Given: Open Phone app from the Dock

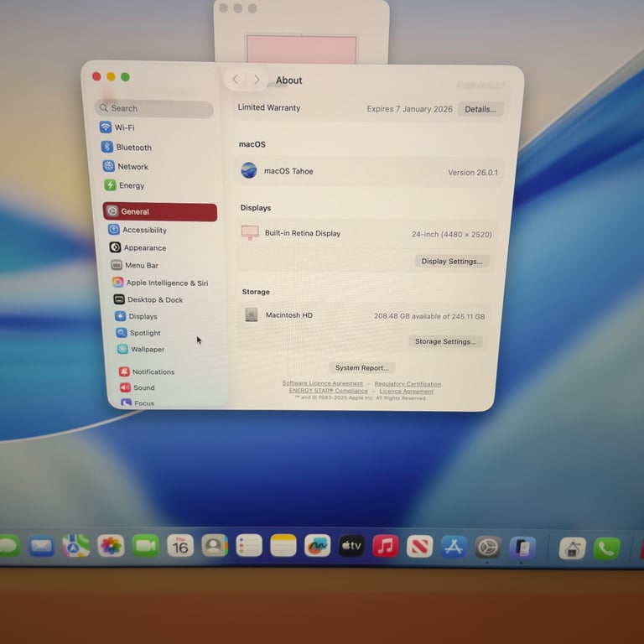Looking at the screenshot, I should pos(606,548).
